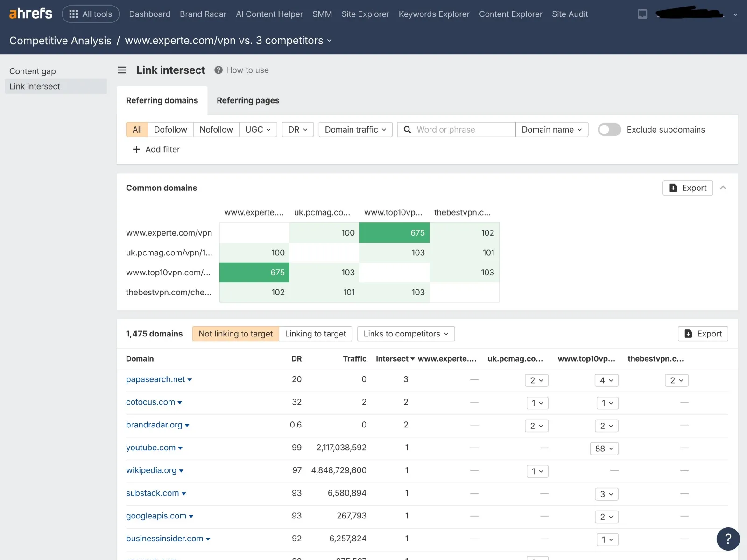Select Content gap in sidebar
This screenshot has height=560, width=747.
click(33, 71)
